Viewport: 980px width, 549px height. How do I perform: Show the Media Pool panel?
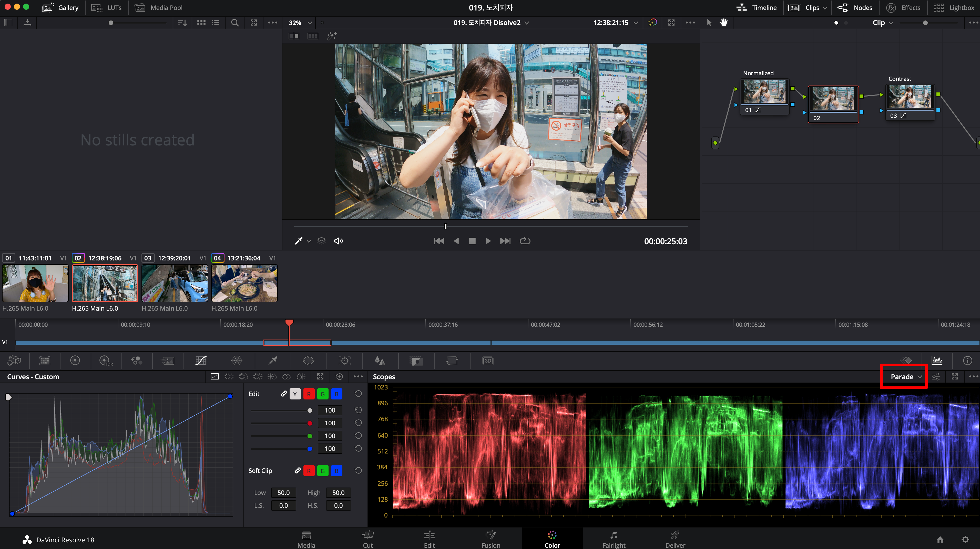click(x=159, y=8)
